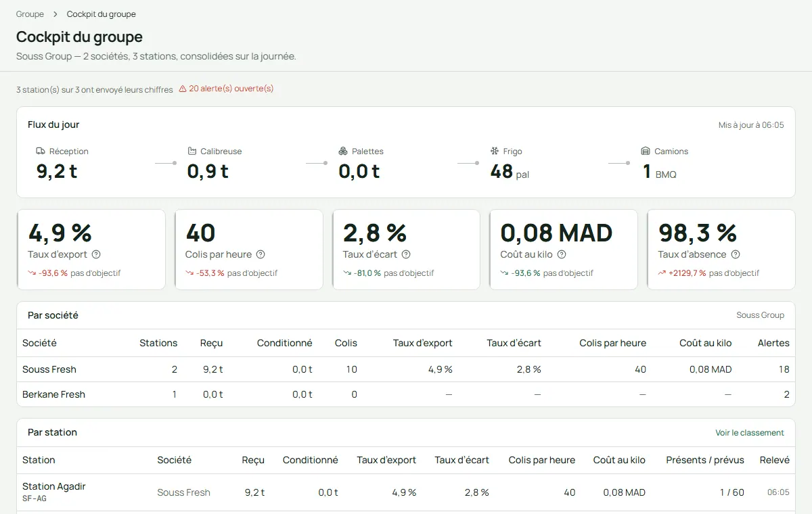812x514 pixels.
Task: Click the Conditionné header in Par société table
Action: 285,343
